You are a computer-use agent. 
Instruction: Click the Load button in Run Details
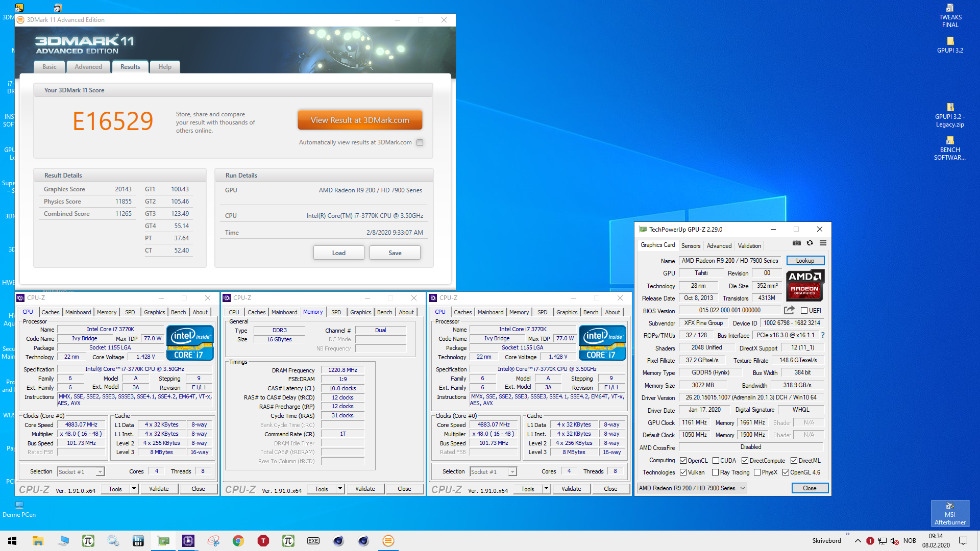click(x=338, y=253)
